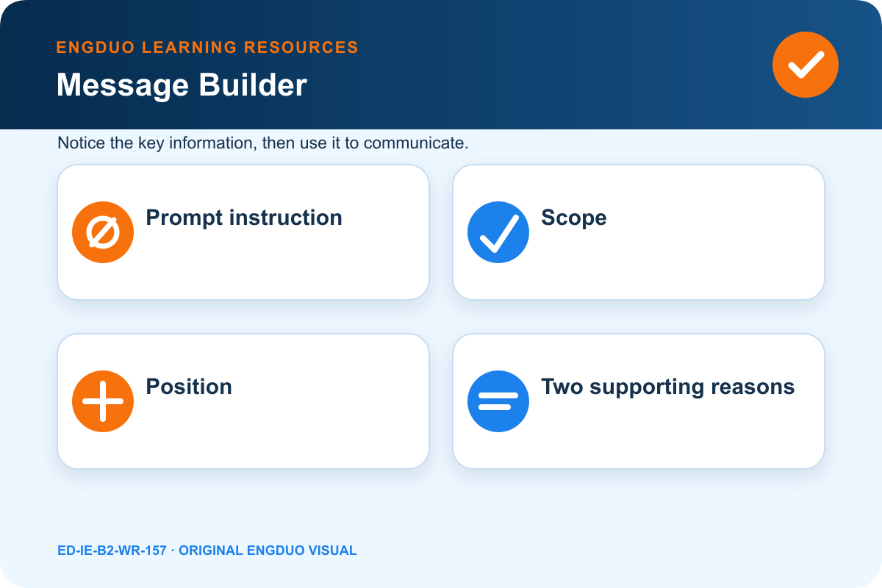
Task: Click the 'Notice the key information' instruction line
Action: (262, 143)
